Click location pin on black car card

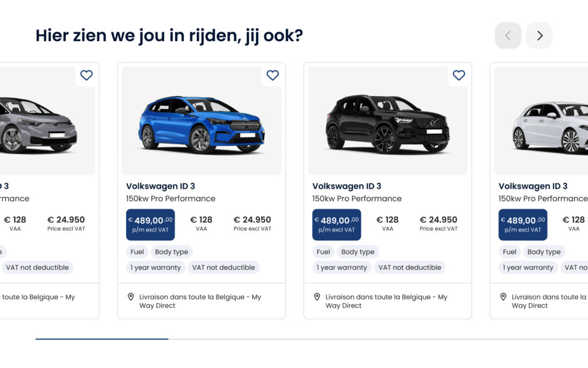(317, 297)
